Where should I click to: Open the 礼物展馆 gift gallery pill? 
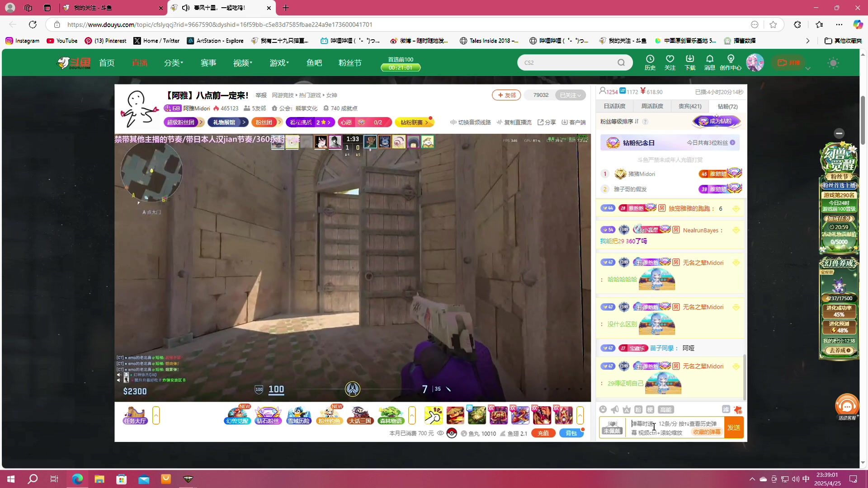[228, 122]
